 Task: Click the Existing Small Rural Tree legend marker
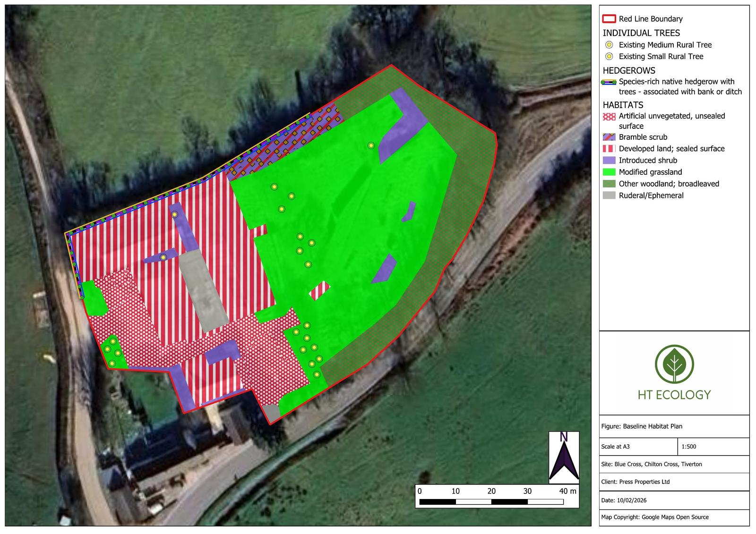609,57
